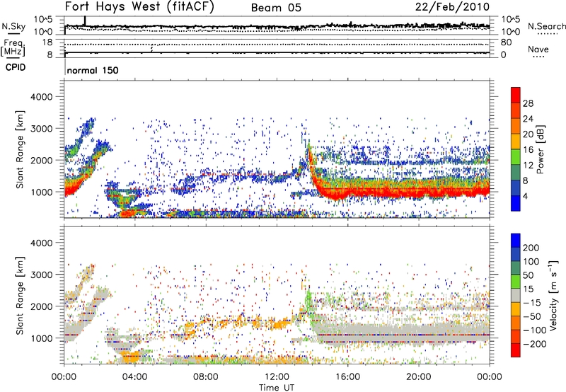
Task: Pick the red bottom segment of the velocity color bar
Action: tap(516, 350)
